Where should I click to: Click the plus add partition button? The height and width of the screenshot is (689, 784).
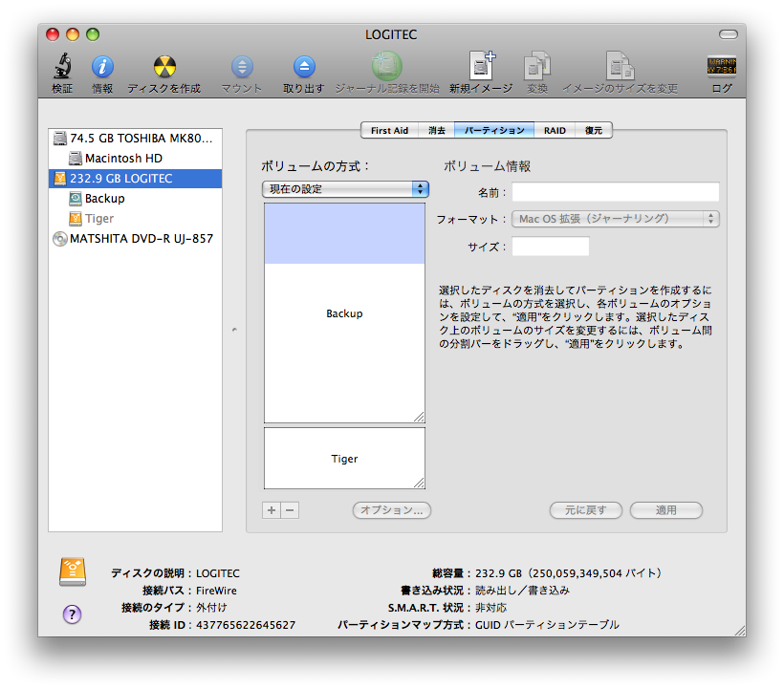tap(271, 510)
